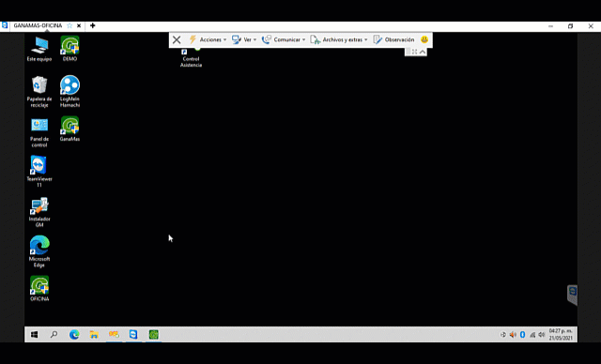Viewport: 601px width, 364px height.
Task: Click the smiley feedback icon in toolbar
Action: click(x=424, y=39)
